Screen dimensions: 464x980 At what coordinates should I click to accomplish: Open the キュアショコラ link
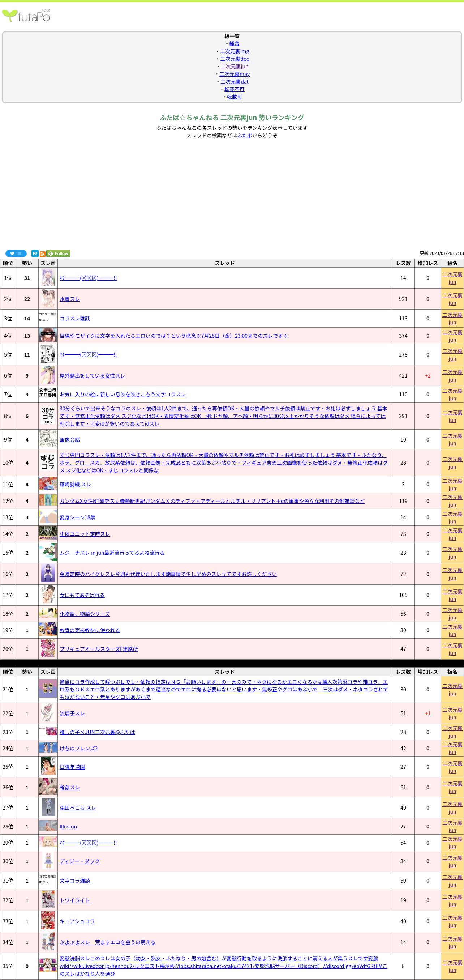tap(77, 921)
